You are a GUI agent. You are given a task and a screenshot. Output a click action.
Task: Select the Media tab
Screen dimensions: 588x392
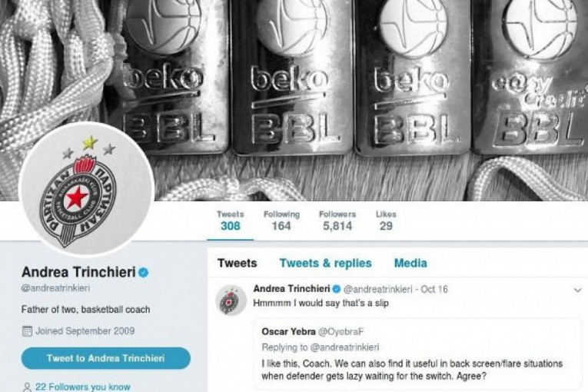tap(410, 263)
